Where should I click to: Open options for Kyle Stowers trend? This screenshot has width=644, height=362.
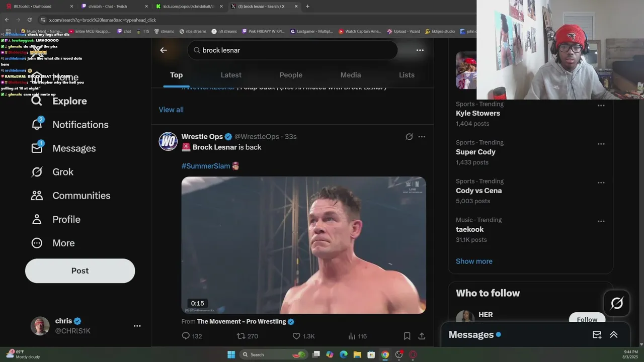(x=601, y=106)
